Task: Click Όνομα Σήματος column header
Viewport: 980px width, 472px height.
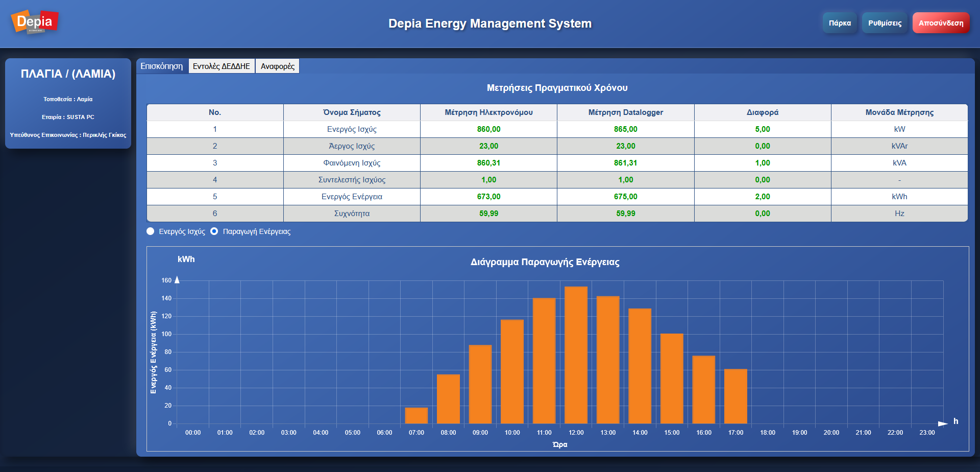Action: 352,112
